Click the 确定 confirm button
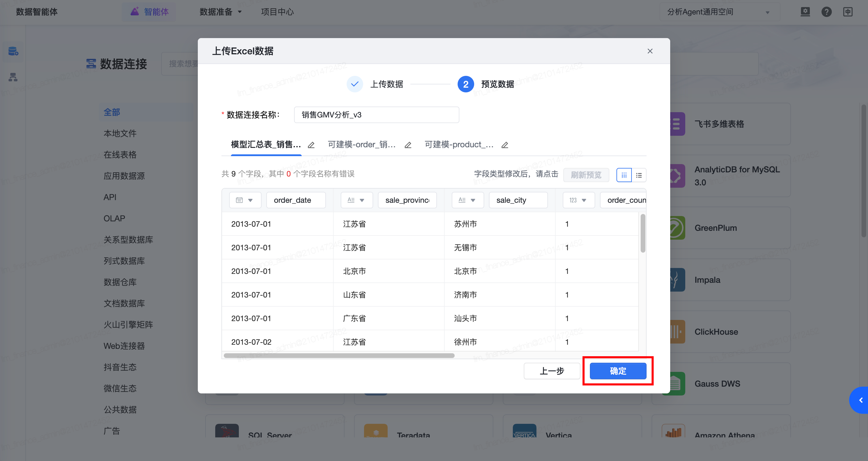Viewport: 868px width, 461px height. 618,371
